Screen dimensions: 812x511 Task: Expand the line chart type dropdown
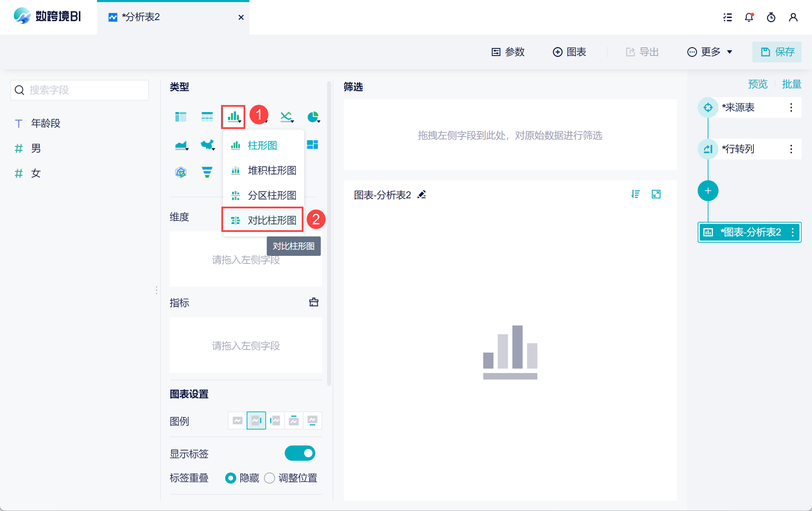pos(287,117)
